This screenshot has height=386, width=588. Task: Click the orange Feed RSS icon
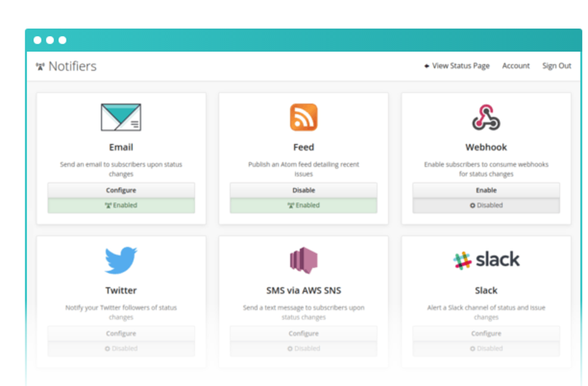click(x=304, y=118)
